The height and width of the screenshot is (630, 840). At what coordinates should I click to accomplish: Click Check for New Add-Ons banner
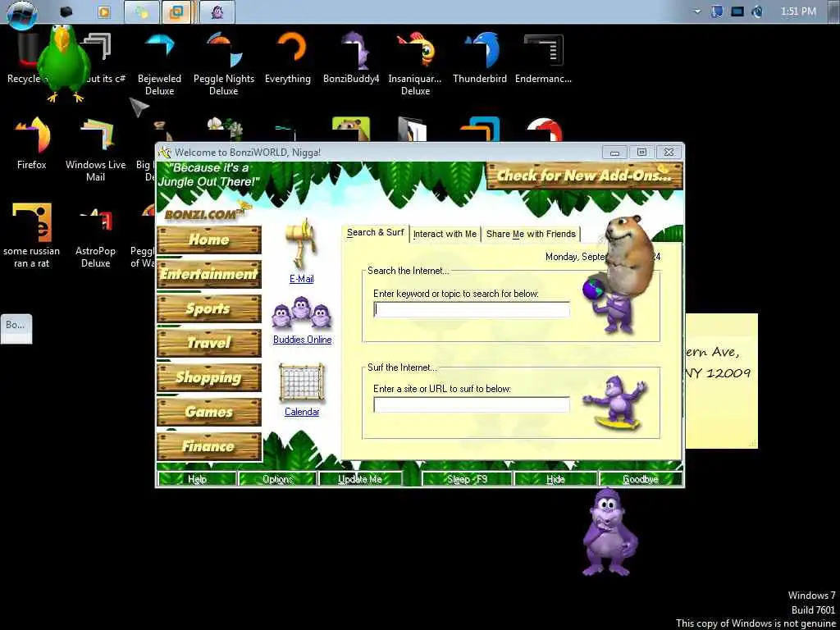(x=584, y=176)
